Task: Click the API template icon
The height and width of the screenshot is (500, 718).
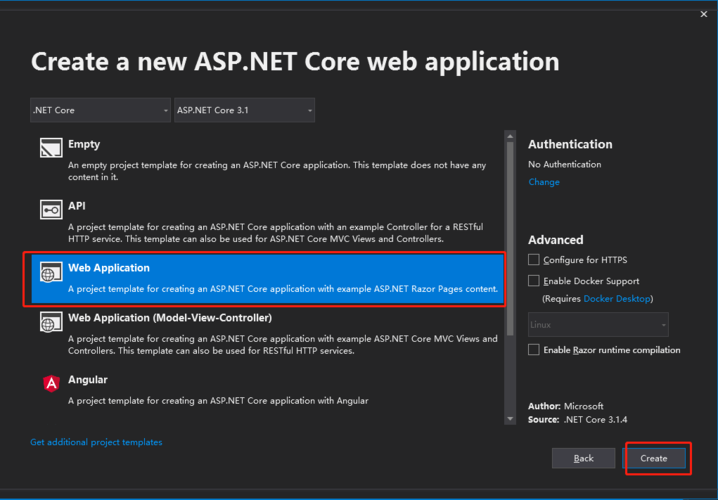Action: (x=51, y=210)
